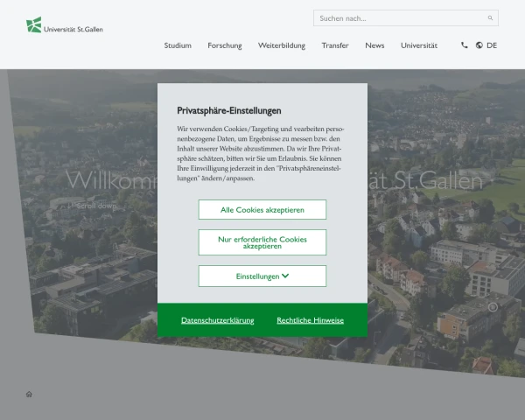Open the Rechtliche Hinweise link
The width and height of the screenshot is (525, 420).
coord(310,320)
